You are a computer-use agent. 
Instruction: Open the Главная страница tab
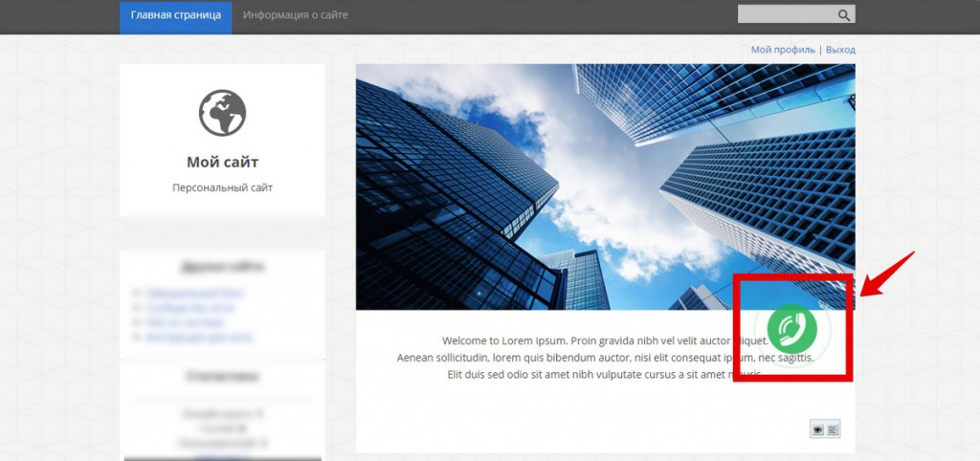pos(176,15)
